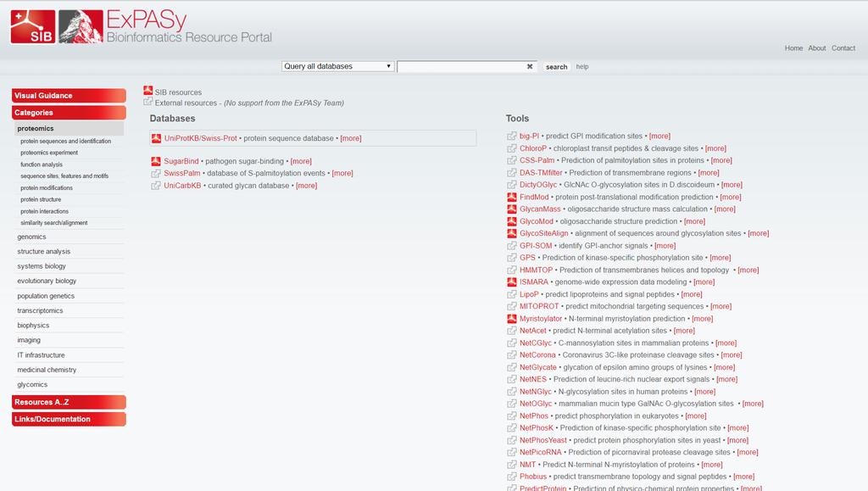868x491 pixels.
Task: Click the ExPASy Bioinformatics Resource Portal title
Action: click(x=189, y=26)
